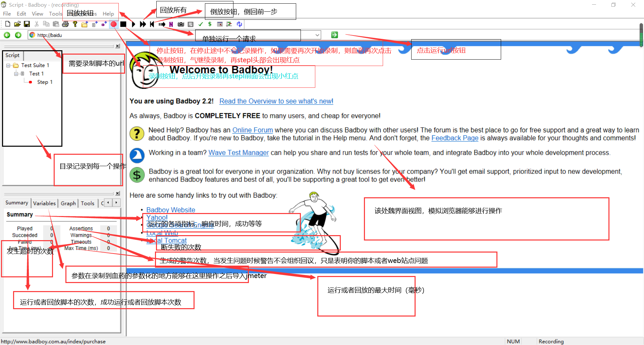This screenshot has width=644, height=345.
Task: Rewind to the previous step
Action: click(152, 24)
